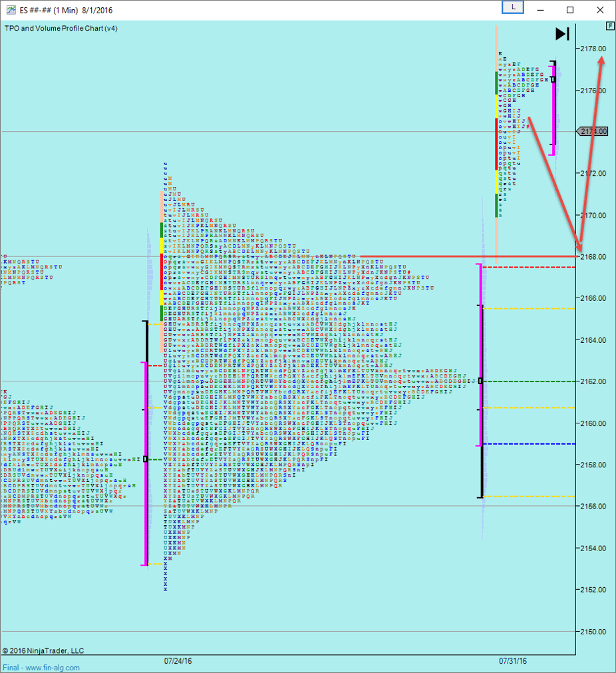
Task: Click the 2150.00 price axis label
Action: coord(593,631)
